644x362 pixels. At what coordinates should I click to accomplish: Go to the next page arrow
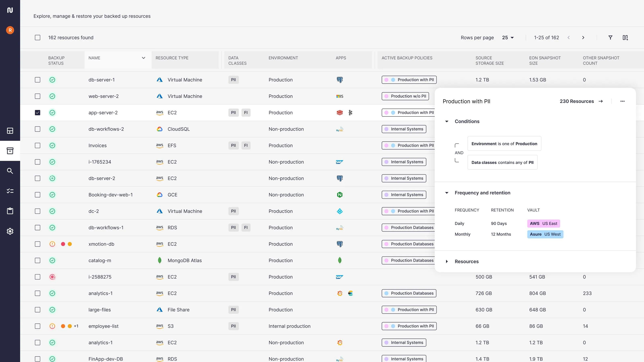pos(583,37)
